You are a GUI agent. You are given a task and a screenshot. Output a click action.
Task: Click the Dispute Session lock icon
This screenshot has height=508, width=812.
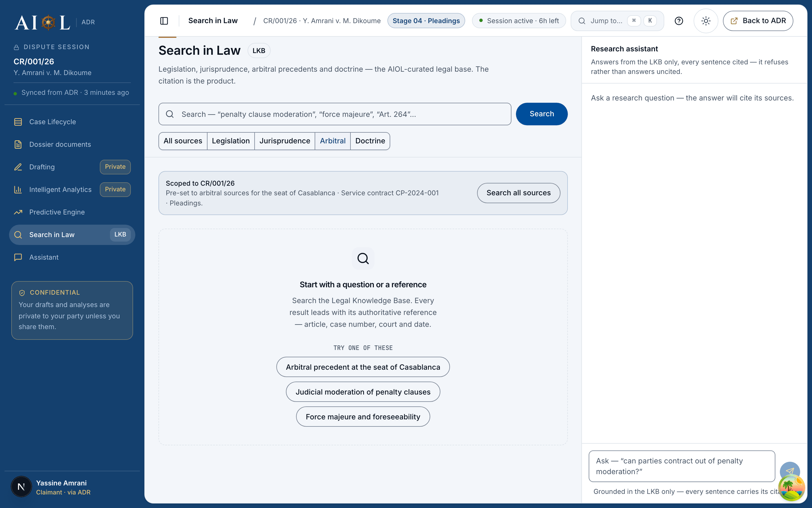click(16, 47)
